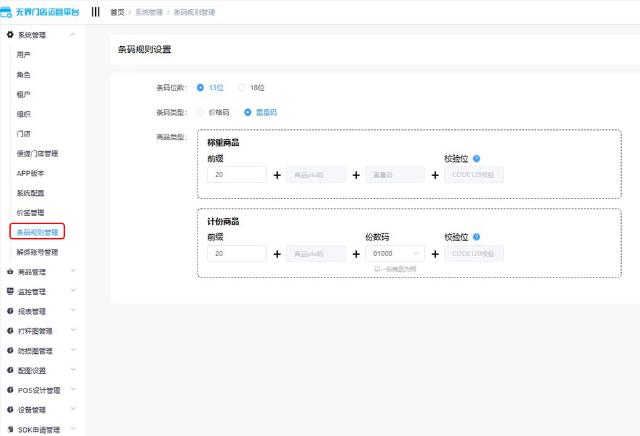Image resolution: width=640 pixels, height=436 pixels.
Task: Open the sidebar item below 门店
Action: point(37,153)
